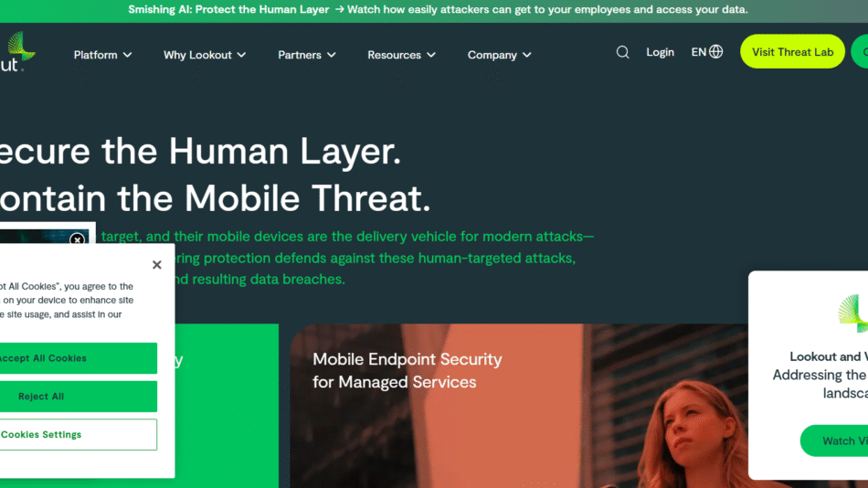868x488 pixels.
Task: Click the arrow in the top announcement banner
Action: point(339,10)
